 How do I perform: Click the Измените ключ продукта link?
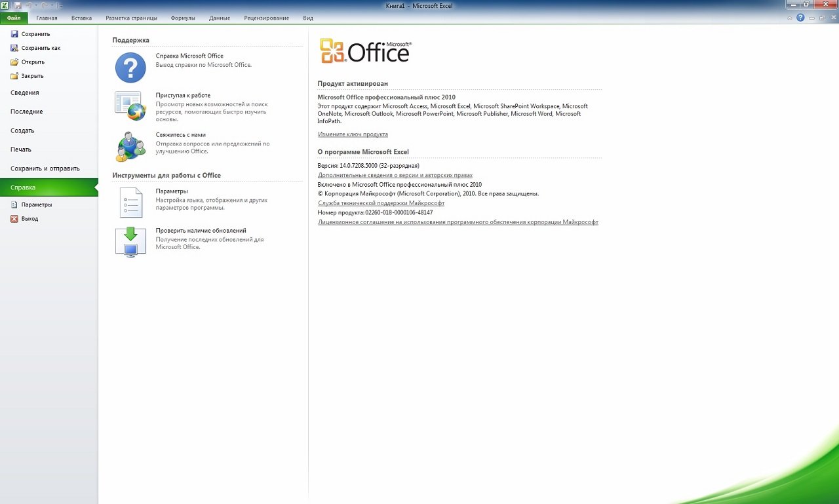353,134
